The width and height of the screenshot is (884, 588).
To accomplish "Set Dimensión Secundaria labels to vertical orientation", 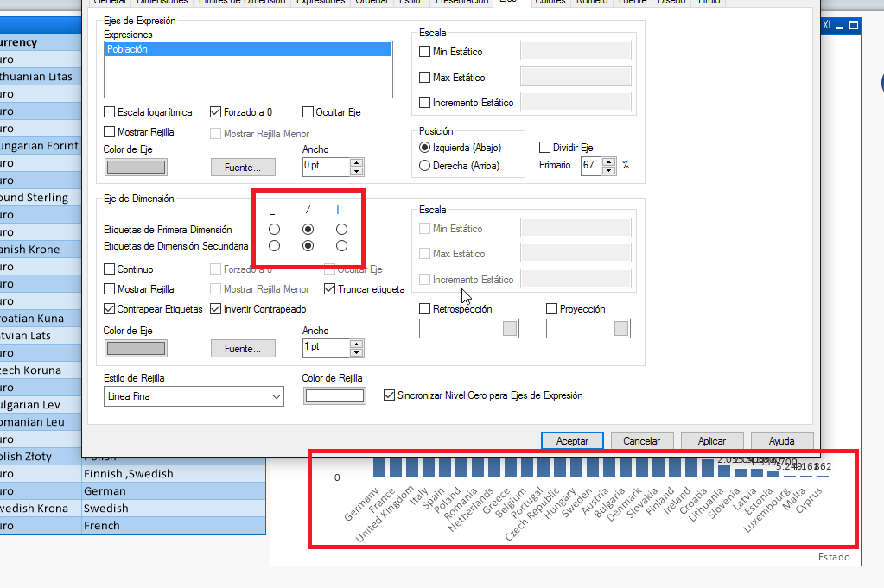I will pos(341,246).
